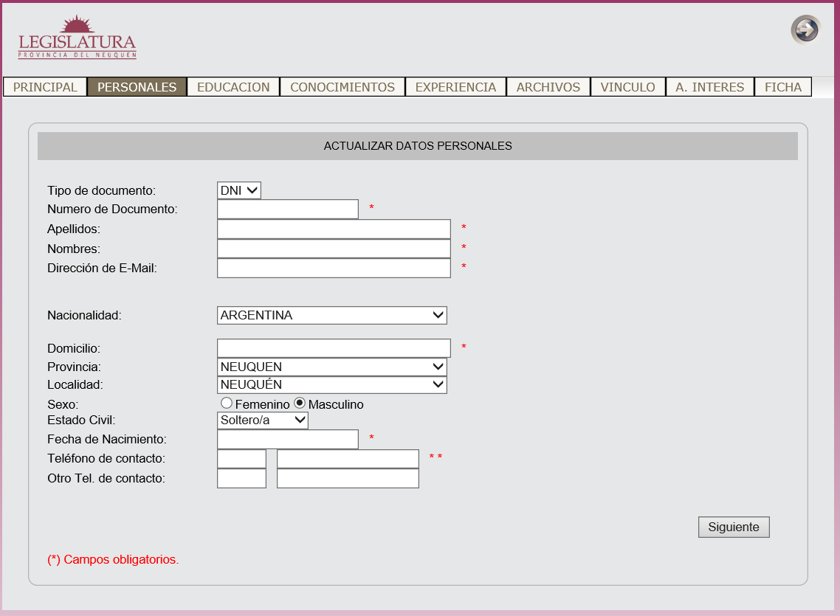Click the Legislatura Neuquén logo
Viewport: 840px width, 616px height.
click(78, 38)
